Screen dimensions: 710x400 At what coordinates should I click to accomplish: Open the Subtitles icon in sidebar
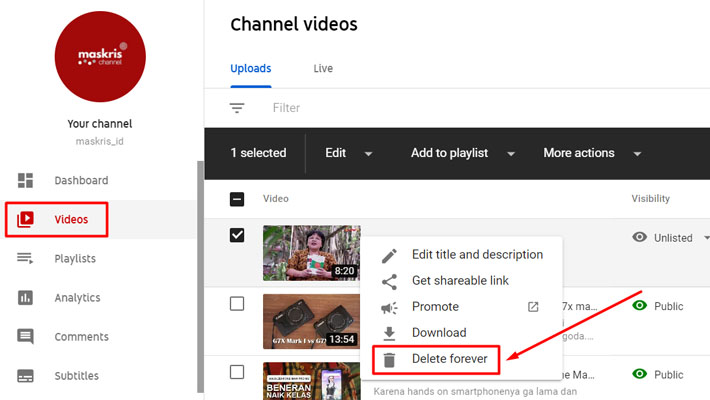tap(25, 376)
